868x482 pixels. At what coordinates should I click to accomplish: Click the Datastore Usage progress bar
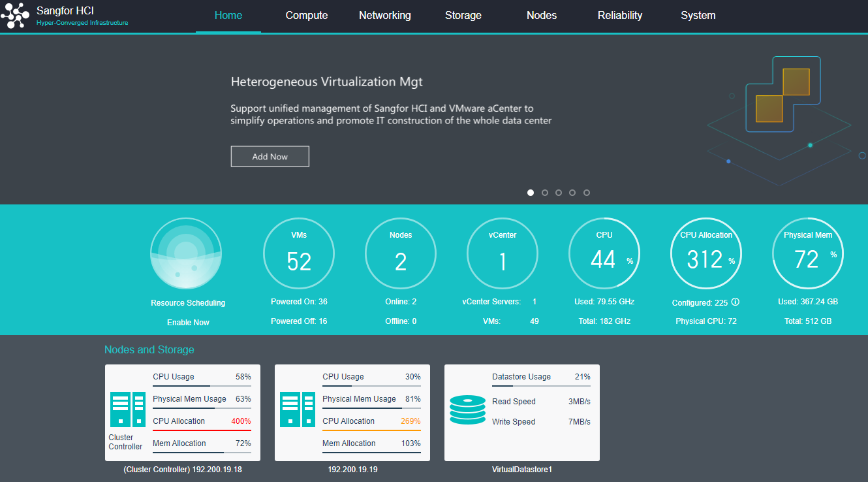[541, 386]
